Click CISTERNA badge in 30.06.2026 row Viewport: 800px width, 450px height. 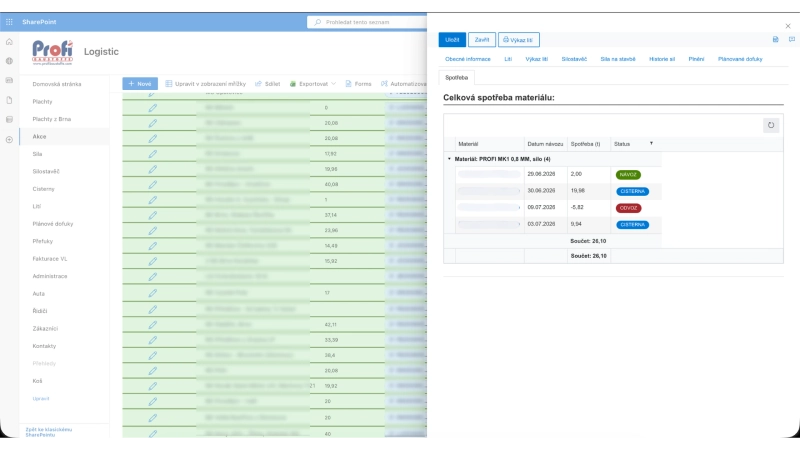pos(633,191)
